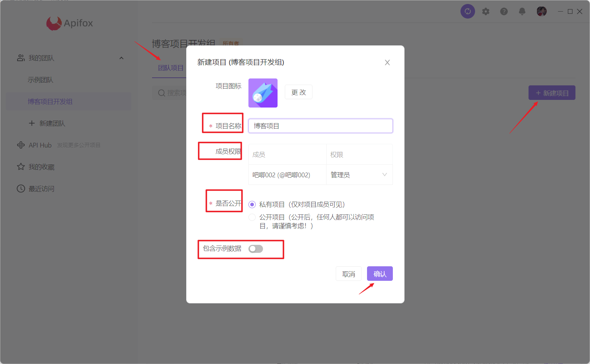Click the Apifox logo
The width and height of the screenshot is (590, 364).
[69, 23]
